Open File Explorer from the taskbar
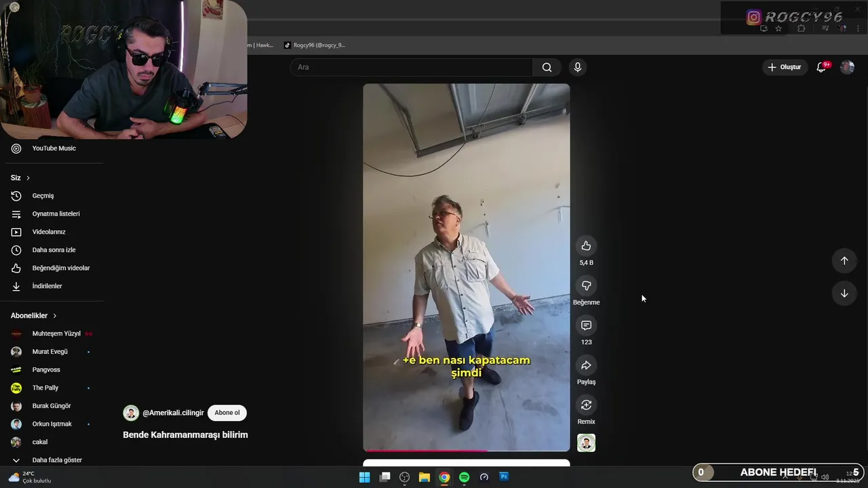Image resolution: width=868 pixels, height=488 pixels. [x=425, y=477]
